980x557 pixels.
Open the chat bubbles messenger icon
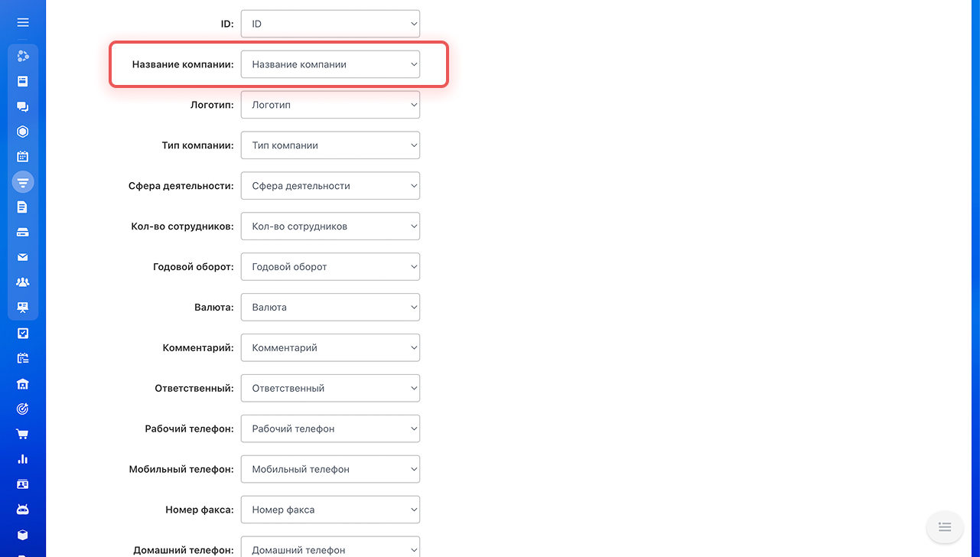tap(23, 106)
